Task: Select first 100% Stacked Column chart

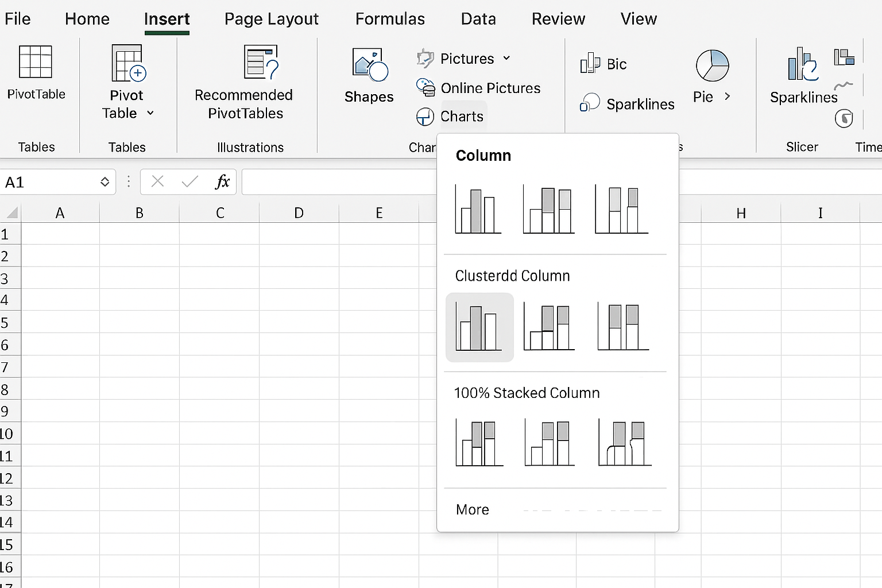Action: [479, 443]
